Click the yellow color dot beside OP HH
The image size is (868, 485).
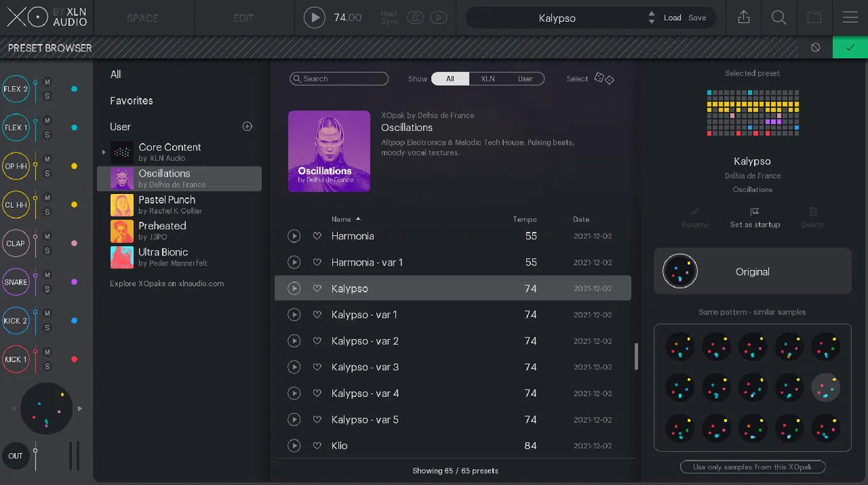[x=73, y=166]
